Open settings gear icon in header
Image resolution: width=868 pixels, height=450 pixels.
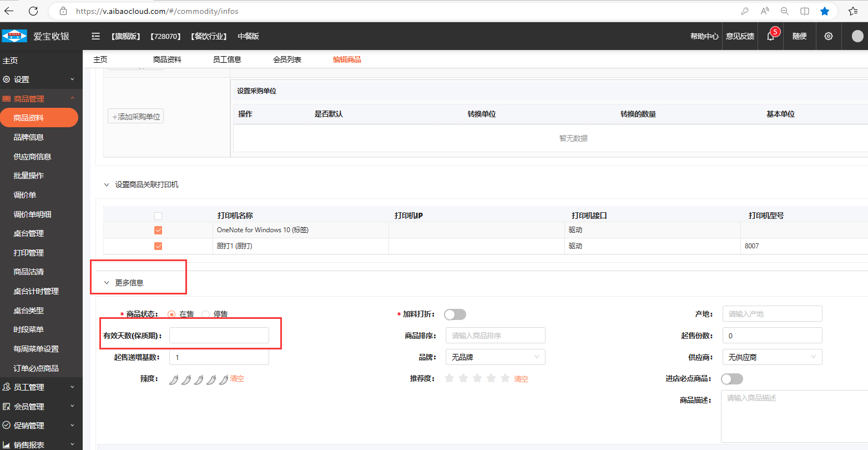828,36
